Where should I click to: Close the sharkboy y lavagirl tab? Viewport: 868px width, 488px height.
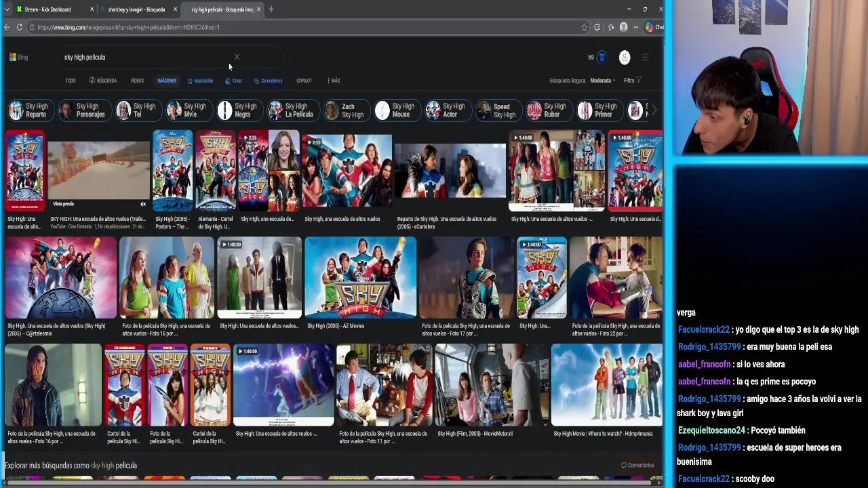coord(175,9)
